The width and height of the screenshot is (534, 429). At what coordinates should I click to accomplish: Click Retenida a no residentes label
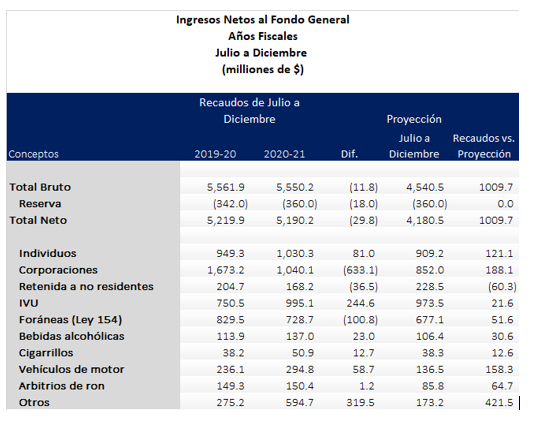86,287
